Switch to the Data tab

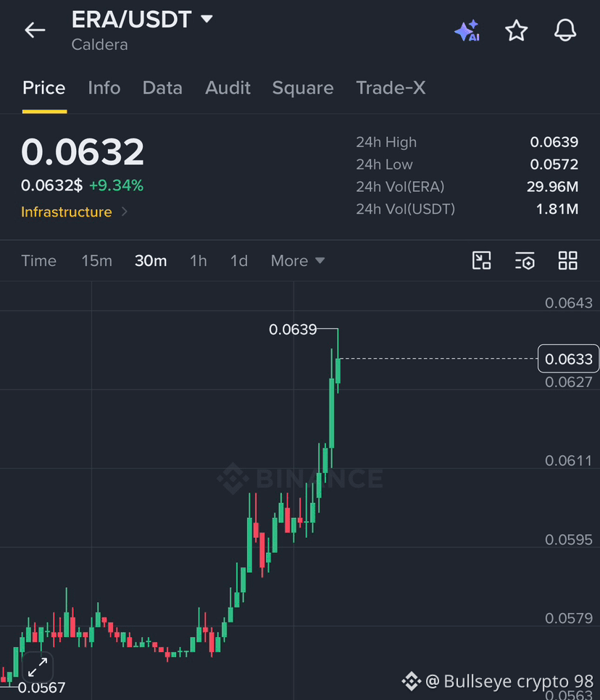pos(162,88)
